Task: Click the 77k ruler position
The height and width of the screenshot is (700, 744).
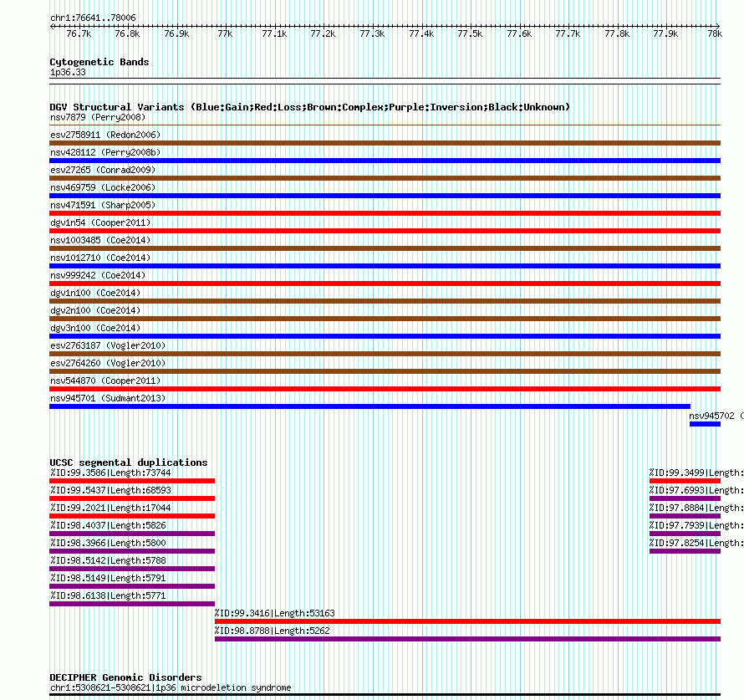Action: coord(225,33)
